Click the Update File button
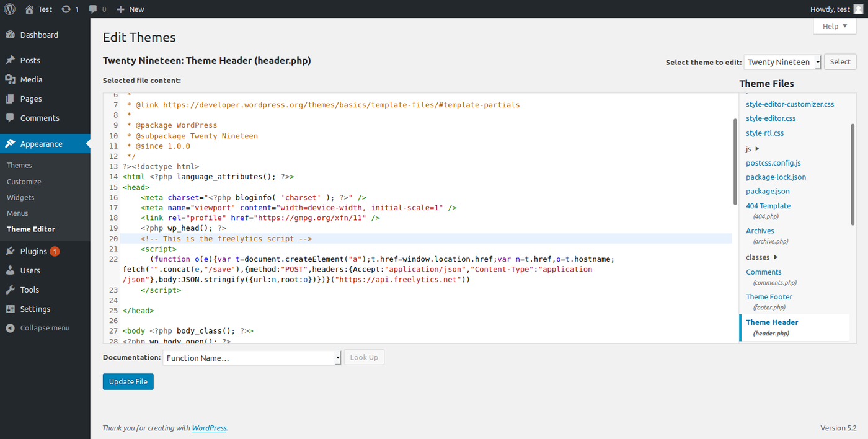This screenshot has height=439, width=868. (x=128, y=382)
